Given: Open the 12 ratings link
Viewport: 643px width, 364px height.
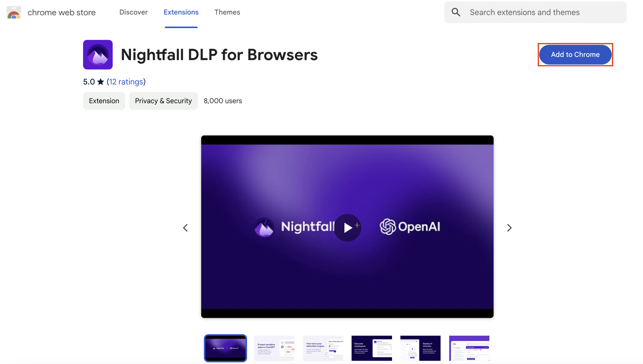Looking at the screenshot, I should [x=126, y=82].
